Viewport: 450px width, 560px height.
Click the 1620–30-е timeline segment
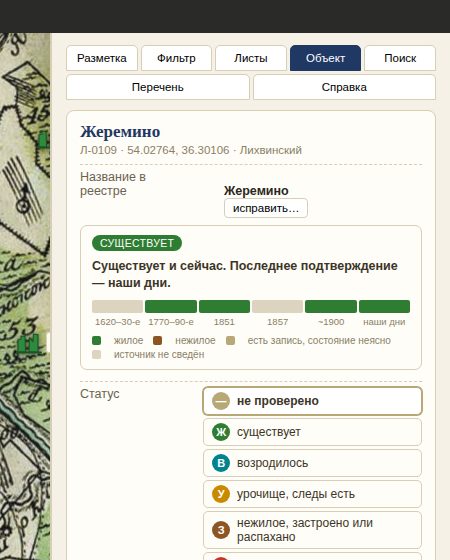pyautogui.click(x=118, y=306)
